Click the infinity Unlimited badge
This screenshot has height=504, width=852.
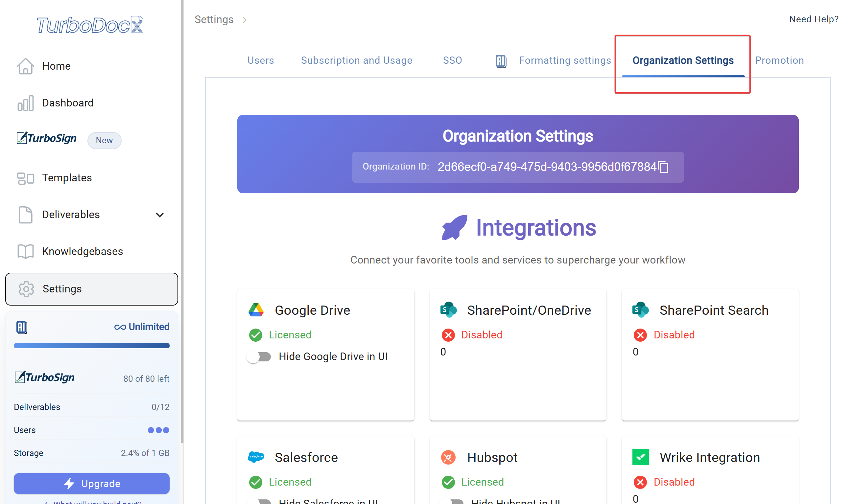click(x=142, y=327)
